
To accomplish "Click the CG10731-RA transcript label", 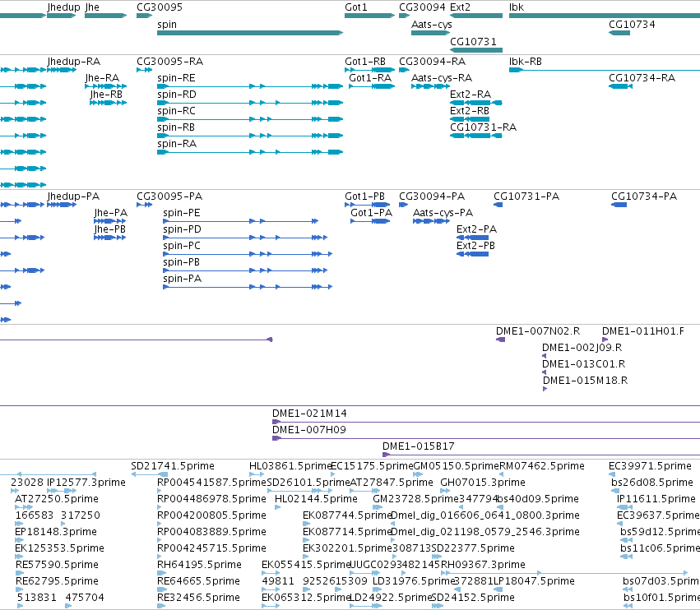I will 483,127.
